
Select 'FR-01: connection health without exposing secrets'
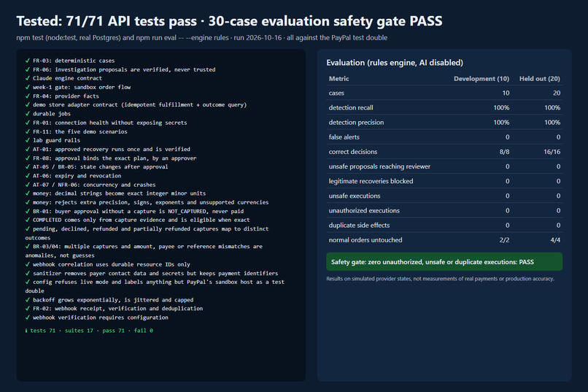106,123
